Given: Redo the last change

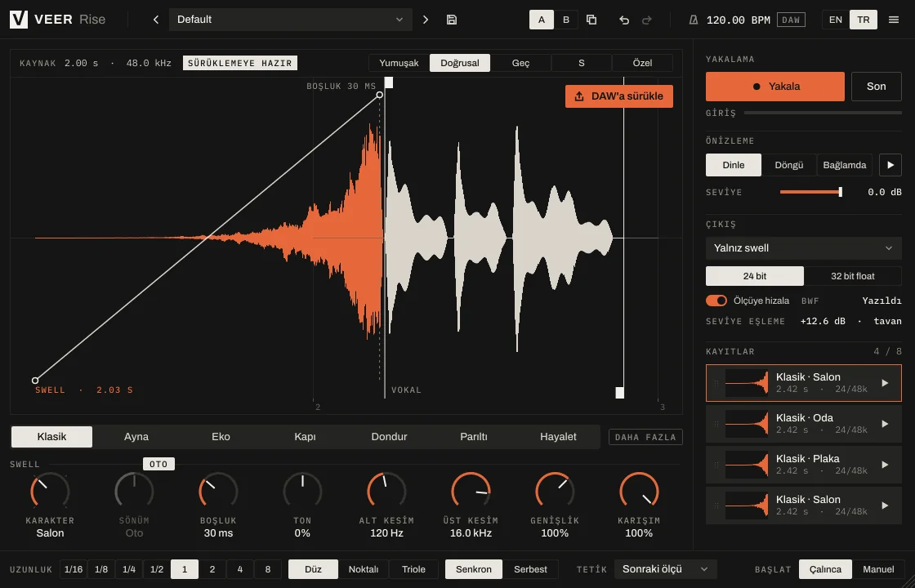Looking at the screenshot, I should point(646,20).
